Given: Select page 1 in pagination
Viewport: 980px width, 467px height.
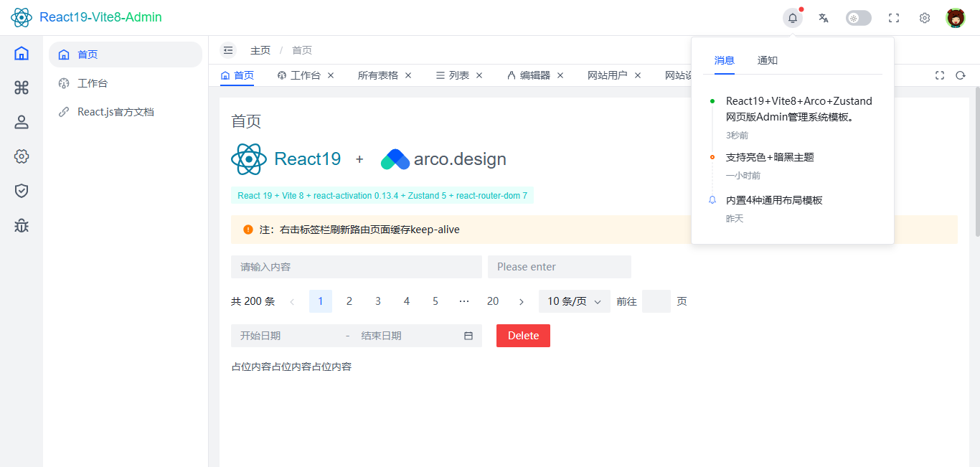Looking at the screenshot, I should click(321, 301).
